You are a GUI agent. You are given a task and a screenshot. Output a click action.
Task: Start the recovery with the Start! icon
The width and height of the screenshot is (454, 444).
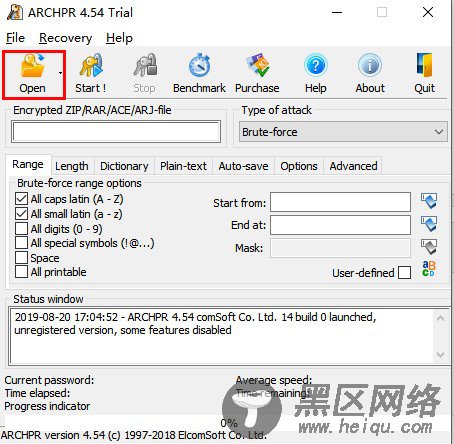click(x=91, y=66)
